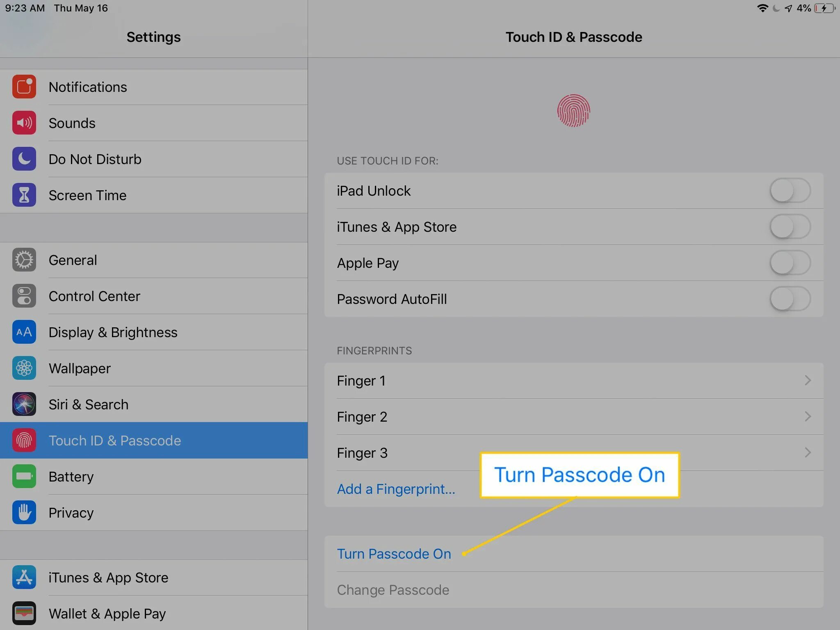Tap the battery indicator in status bar
This screenshot has height=630, width=840.
pos(824,8)
